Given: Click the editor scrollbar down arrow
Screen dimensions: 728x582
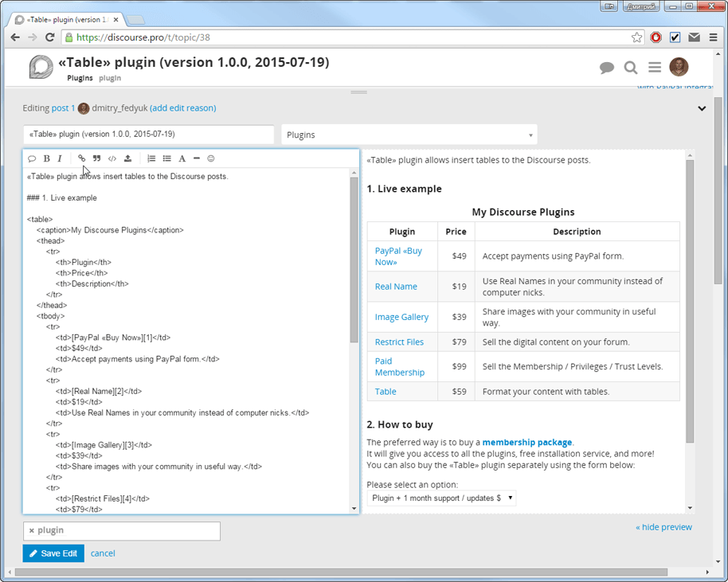Looking at the screenshot, I should click(x=354, y=509).
